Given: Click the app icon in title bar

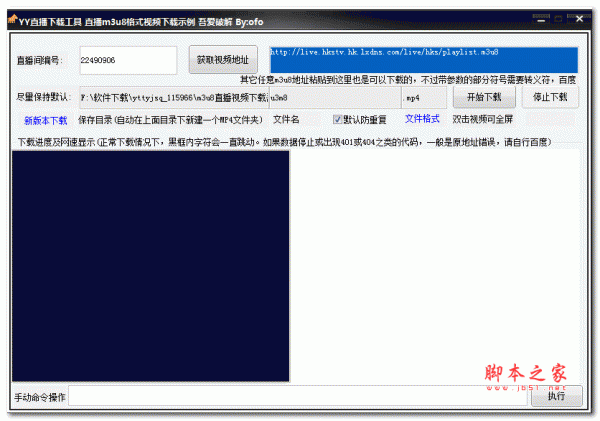Looking at the screenshot, I should click(12, 19).
